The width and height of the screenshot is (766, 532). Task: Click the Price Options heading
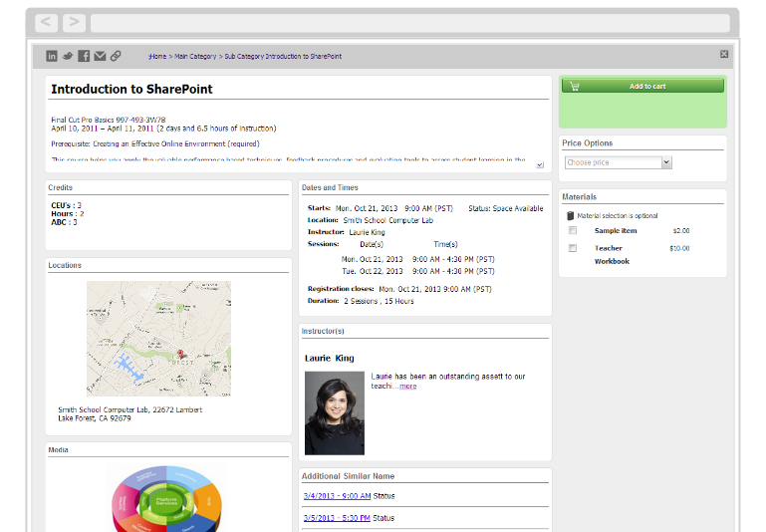pos(588,143)
